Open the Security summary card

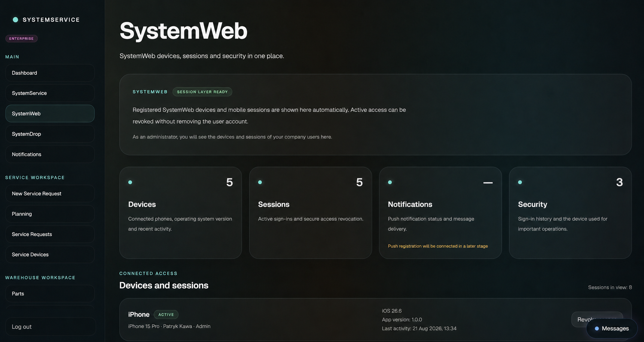point(570,213)
